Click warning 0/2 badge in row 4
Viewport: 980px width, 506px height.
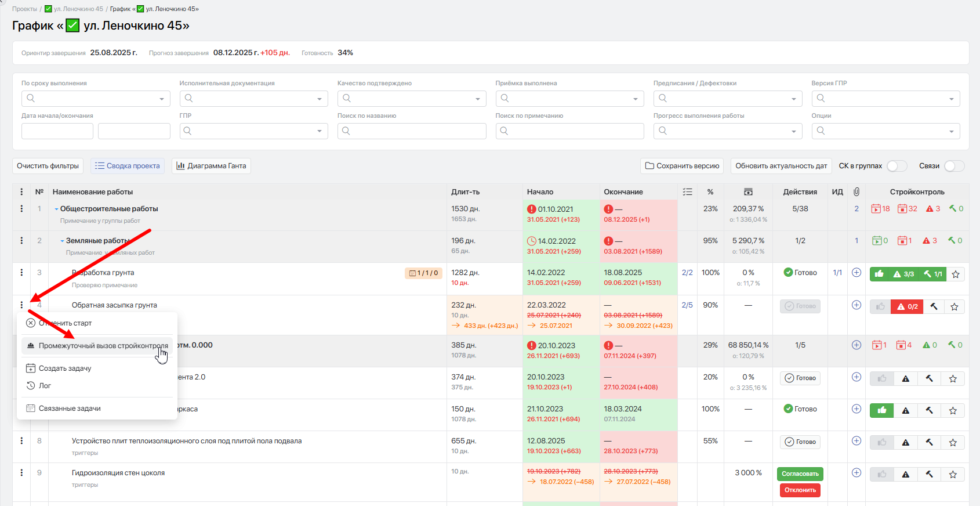pyautogui.click(x=907, y=306)
